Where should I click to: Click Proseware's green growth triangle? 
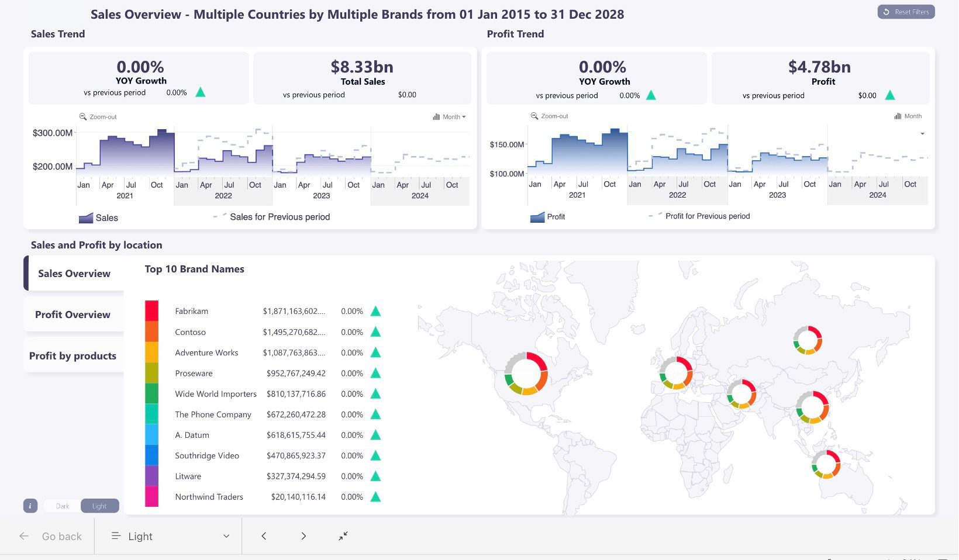[x=375, y=373]
